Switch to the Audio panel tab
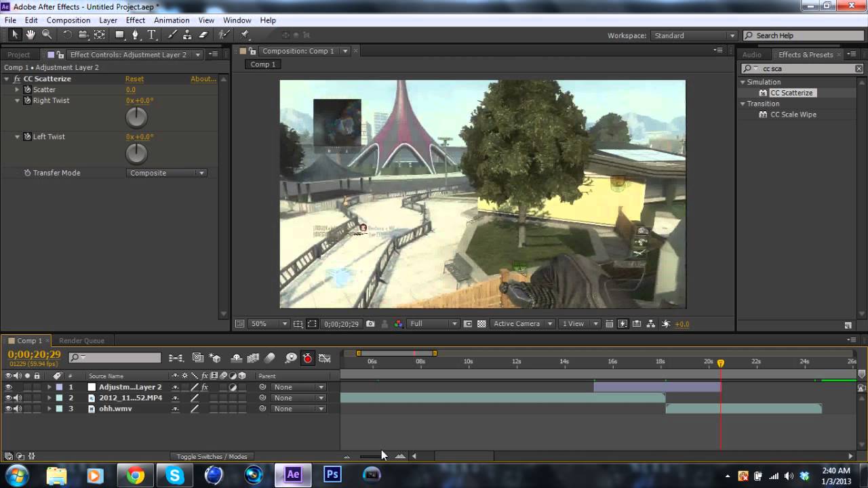The image size is (868, 488). (752, 55)
